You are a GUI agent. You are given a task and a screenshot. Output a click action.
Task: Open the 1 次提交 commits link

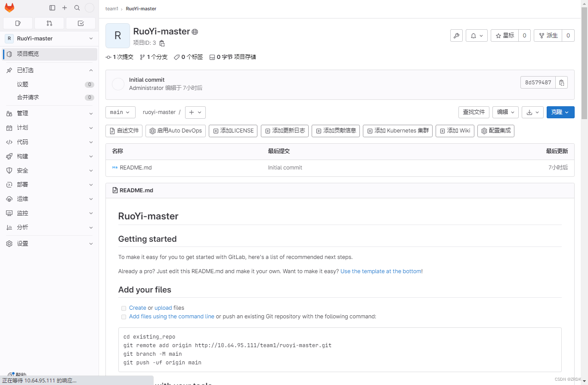[120, 57]
